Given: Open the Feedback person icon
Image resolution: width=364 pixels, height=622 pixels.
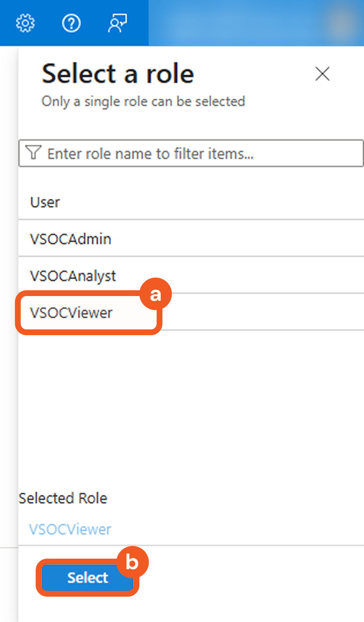Looking at the screenshot, I should coord(117,23).
